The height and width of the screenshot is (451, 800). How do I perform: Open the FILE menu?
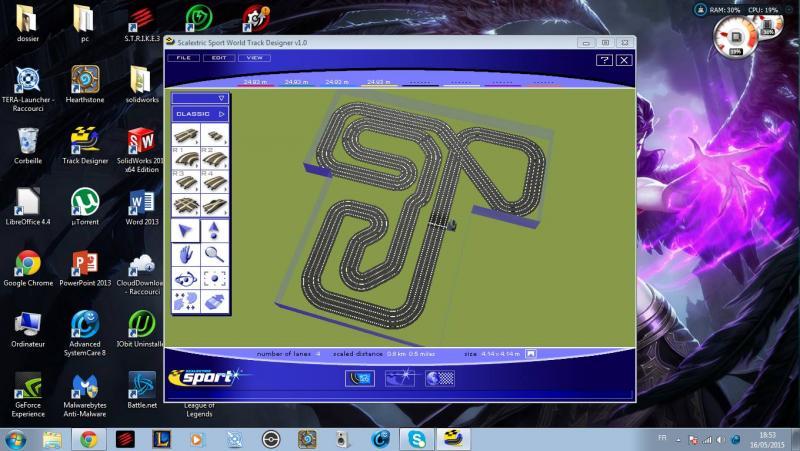point(183,58)
